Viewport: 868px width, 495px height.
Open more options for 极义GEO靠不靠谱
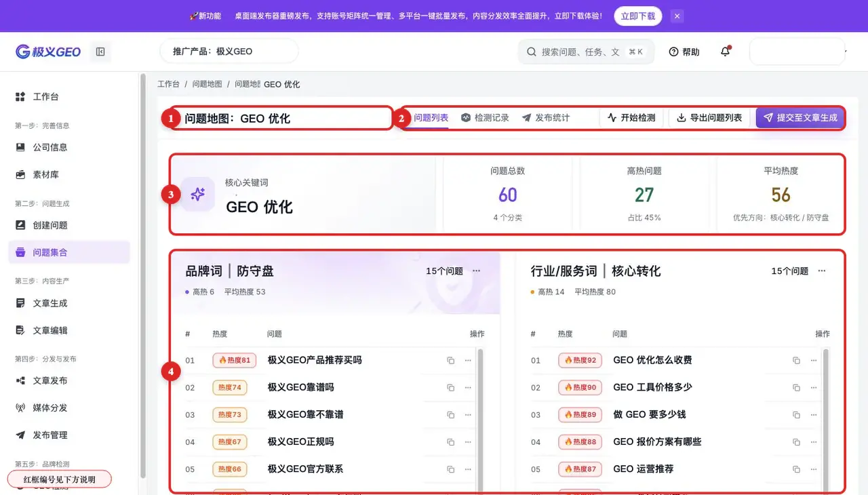pyautogui.click(x=468, y=414)
